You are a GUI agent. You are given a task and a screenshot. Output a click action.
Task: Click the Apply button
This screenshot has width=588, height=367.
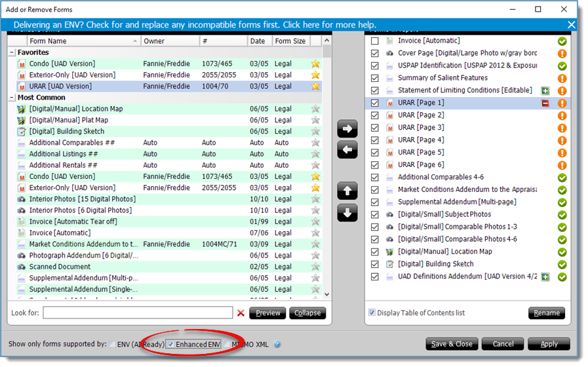tap(549, 344)
